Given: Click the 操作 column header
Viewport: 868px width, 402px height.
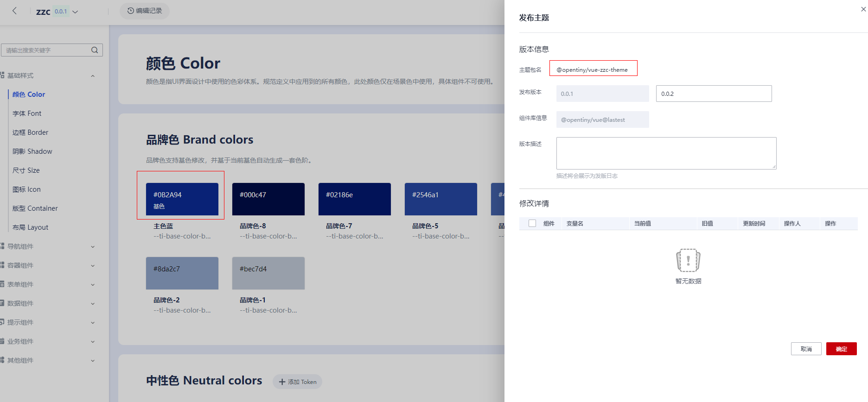Looking at the screenshot, I should point(830,224).
